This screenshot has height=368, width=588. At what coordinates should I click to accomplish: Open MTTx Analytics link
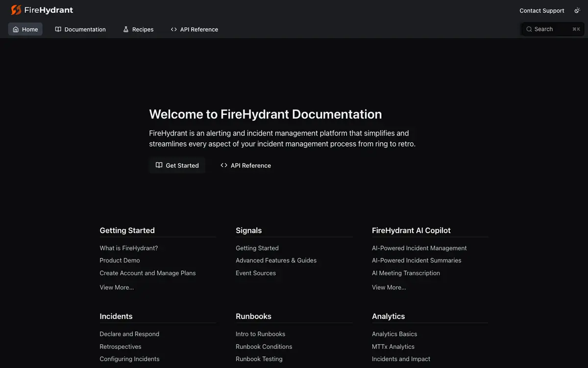pos(393,347)
